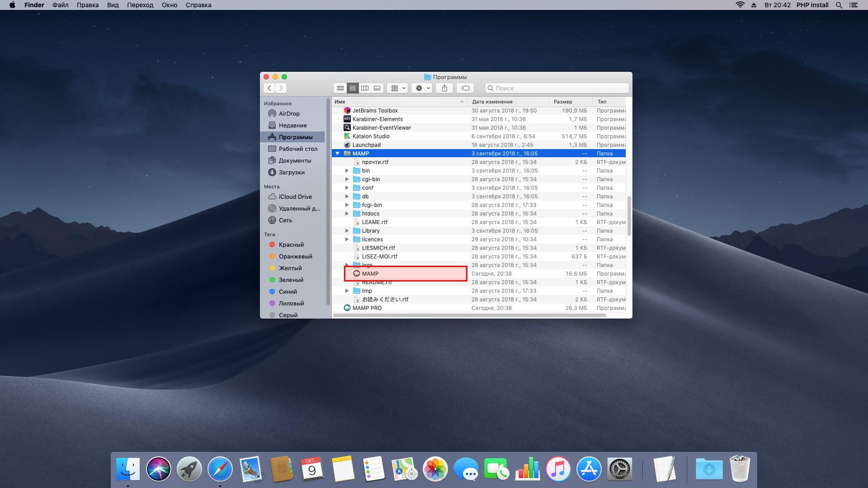Select the MAMP PRO application
The height and width of the screenshot is (488, 868).
479,308
